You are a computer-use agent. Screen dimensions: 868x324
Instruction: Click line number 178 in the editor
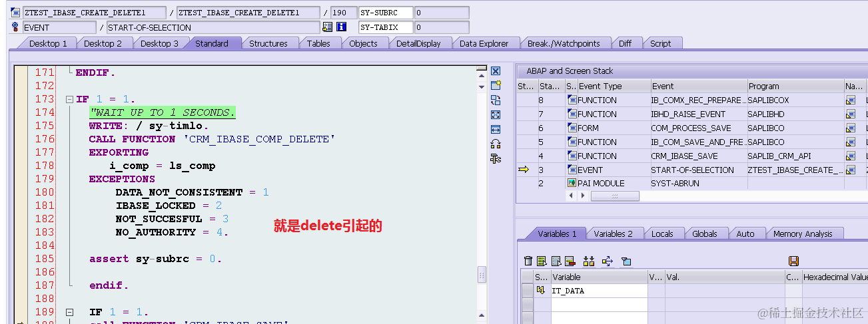point(45,166)
